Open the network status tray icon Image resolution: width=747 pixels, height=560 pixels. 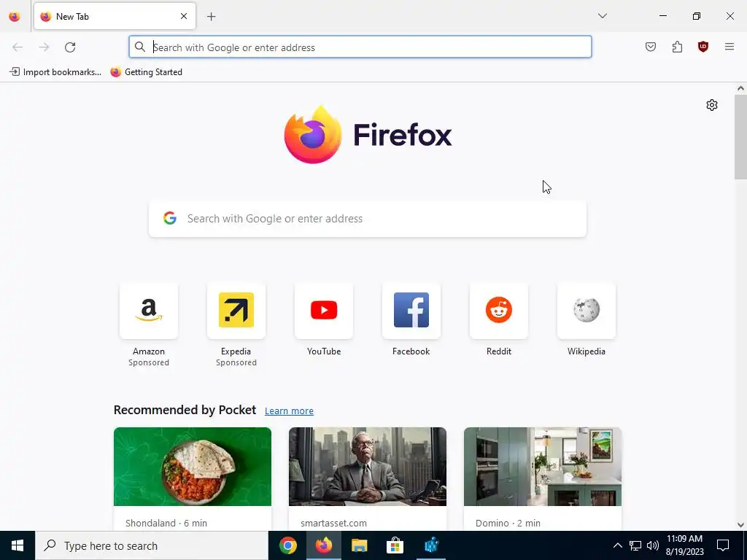tap(635, 545)
